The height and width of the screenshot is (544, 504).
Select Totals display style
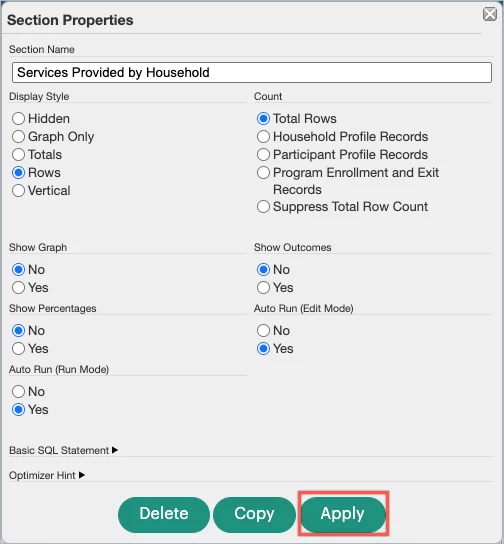[x=18, y=155]
